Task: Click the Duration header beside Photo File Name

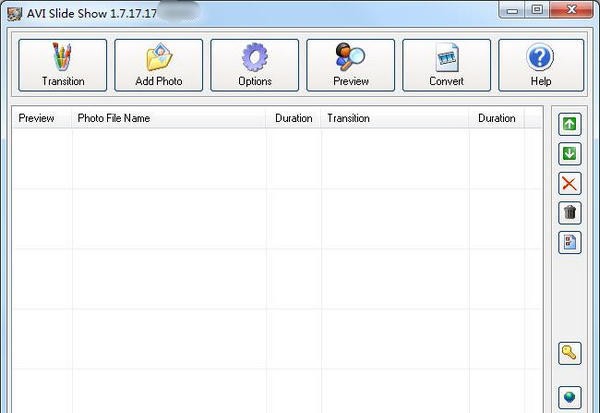Action: click(294, 118)
